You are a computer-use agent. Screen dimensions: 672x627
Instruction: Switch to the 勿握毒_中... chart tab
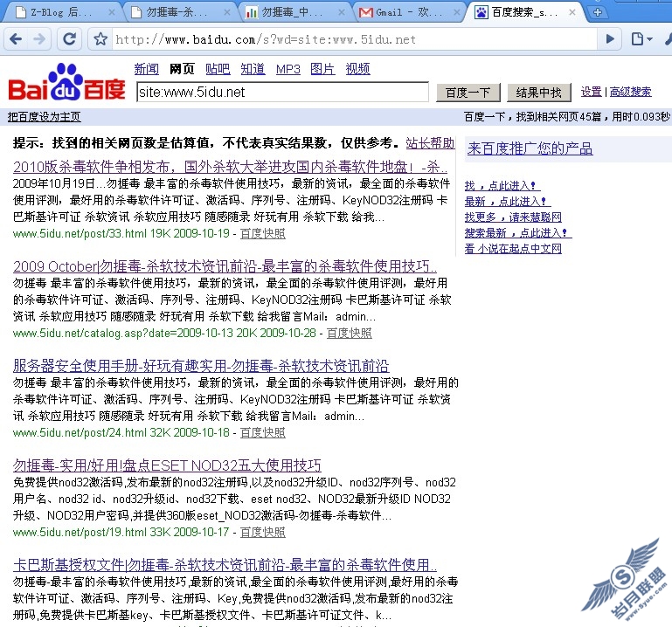tap(291, 12)
